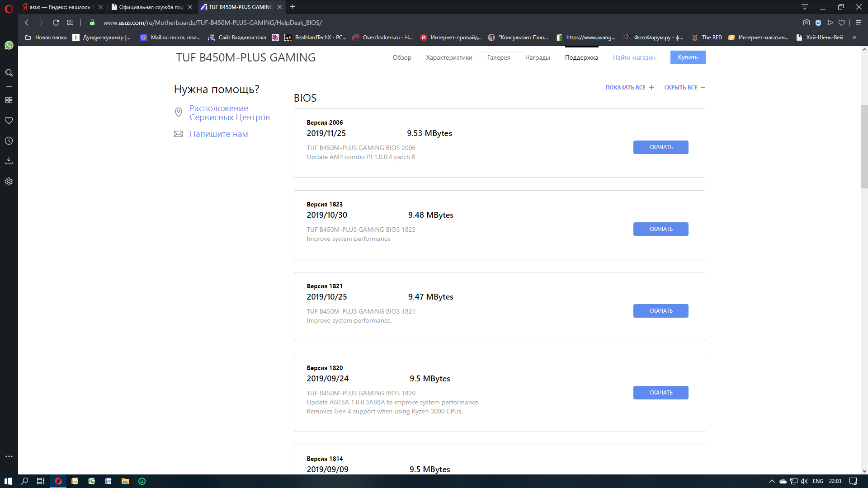Screen dimensions: 868x488
Task: Click sidebar bookmarks heart icon
Action: point(9,120)
